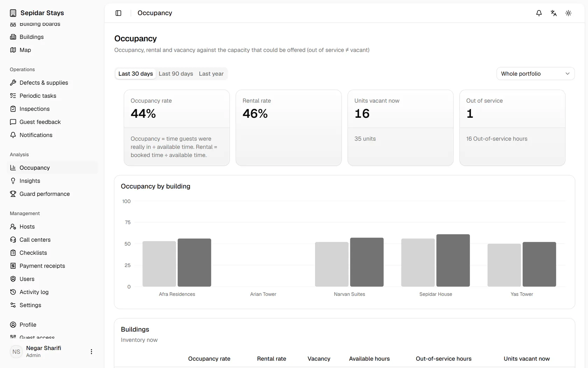Open Inspections page
Viewport: 588px width, 368px height.
pyautogui.click(x=52, y=109)
